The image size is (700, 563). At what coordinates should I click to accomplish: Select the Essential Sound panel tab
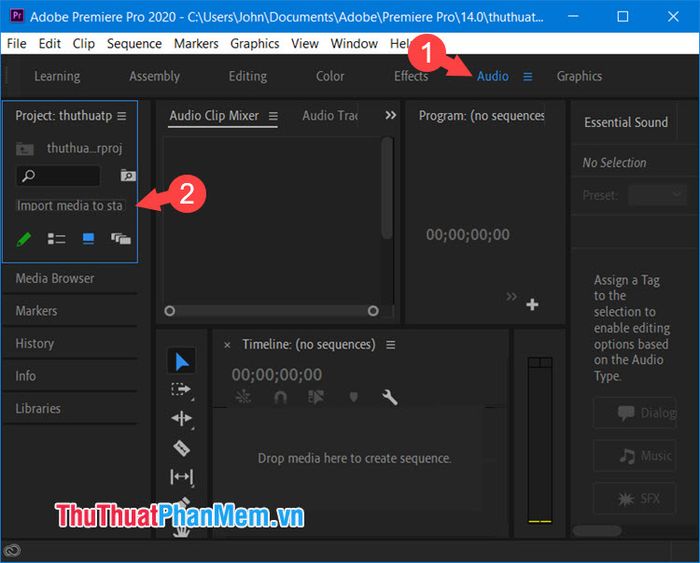pos(626,122)
